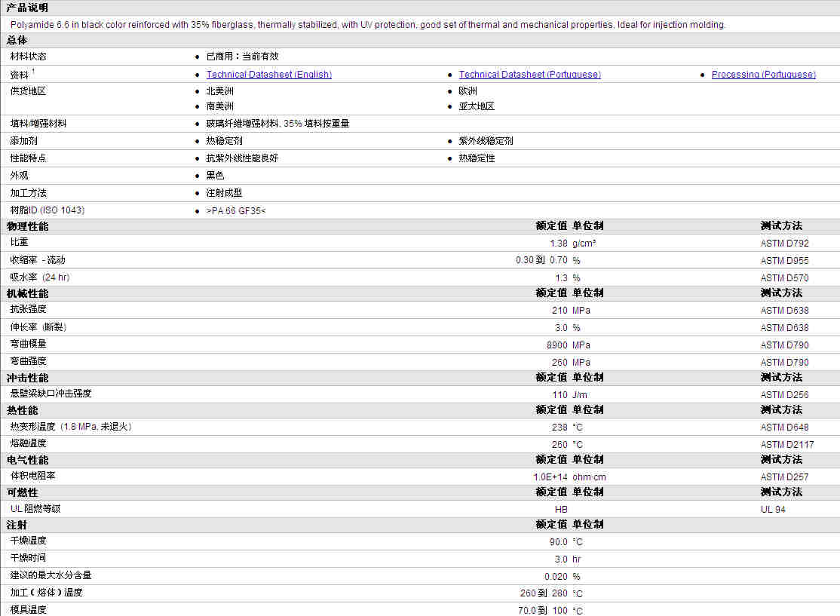The width and height of the screenshot is (840, 616).
Task: Click ASTM D570 test method
Action: (784, 278)
